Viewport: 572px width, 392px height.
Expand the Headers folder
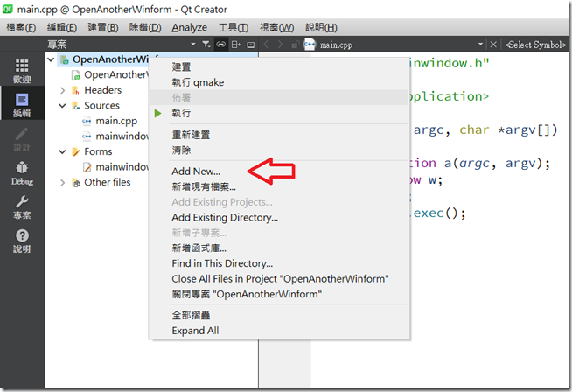pyautogui.click(x=62, y=90)
